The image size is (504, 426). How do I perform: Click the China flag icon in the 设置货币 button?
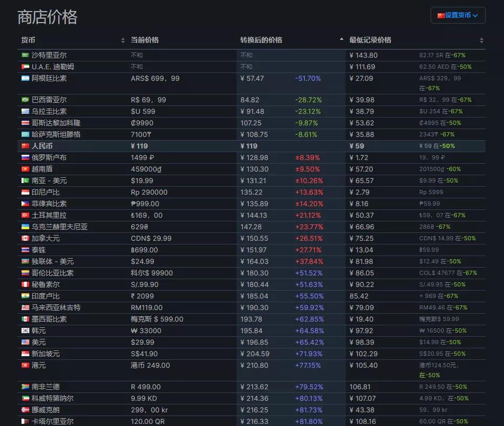point(441,15)
